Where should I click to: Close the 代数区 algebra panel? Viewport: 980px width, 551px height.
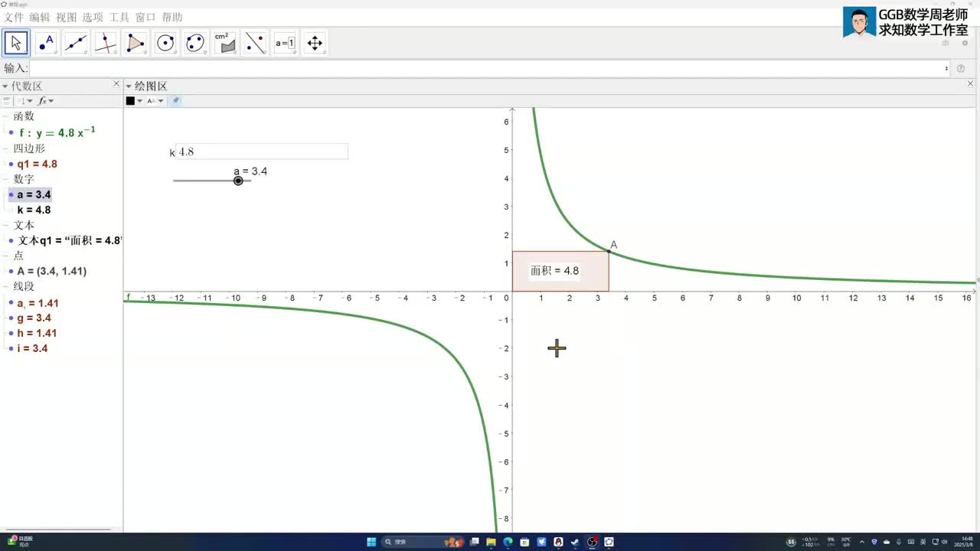click(x=116, y=84)
